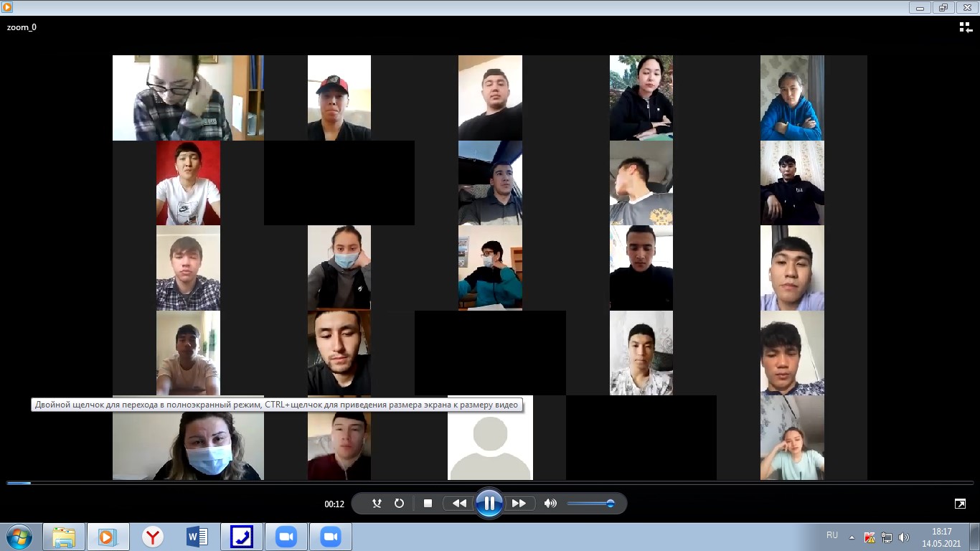Select Windows Media Player taskbar button
The image size is (980, 551).
108,537
